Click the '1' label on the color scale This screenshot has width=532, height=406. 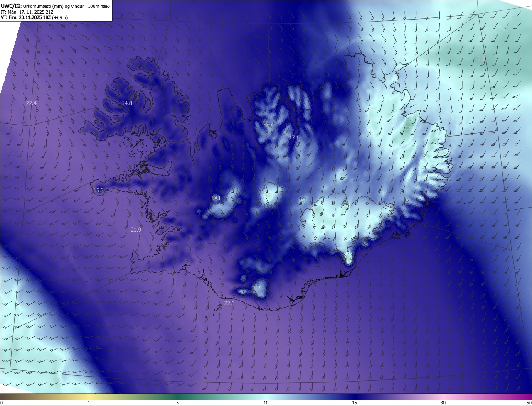(89, 403)
